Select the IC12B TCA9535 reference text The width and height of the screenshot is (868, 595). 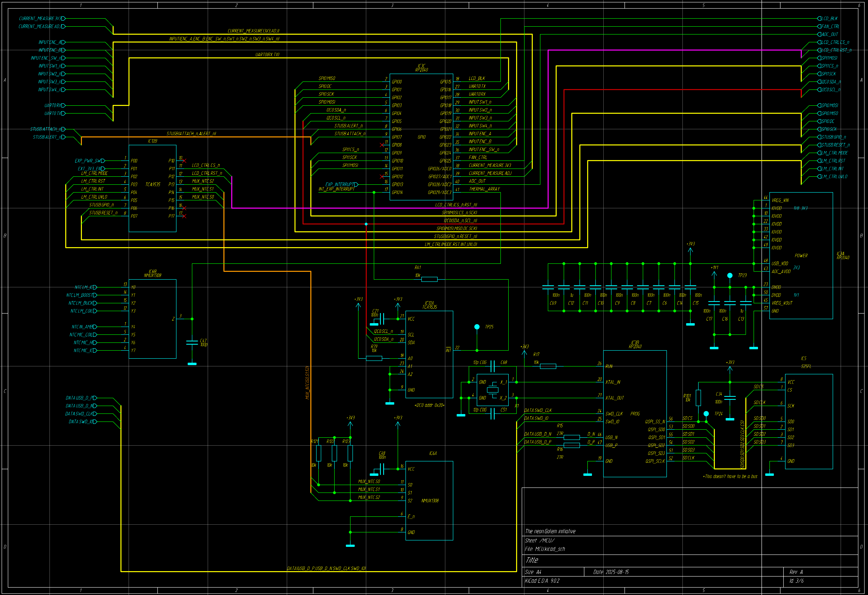[152, 141]
